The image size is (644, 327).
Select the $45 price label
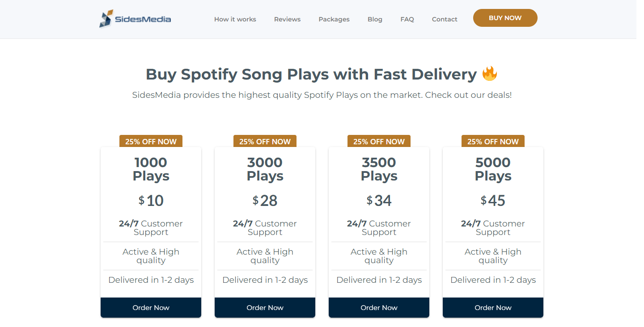pyautogui.click(x=493, y=201)
